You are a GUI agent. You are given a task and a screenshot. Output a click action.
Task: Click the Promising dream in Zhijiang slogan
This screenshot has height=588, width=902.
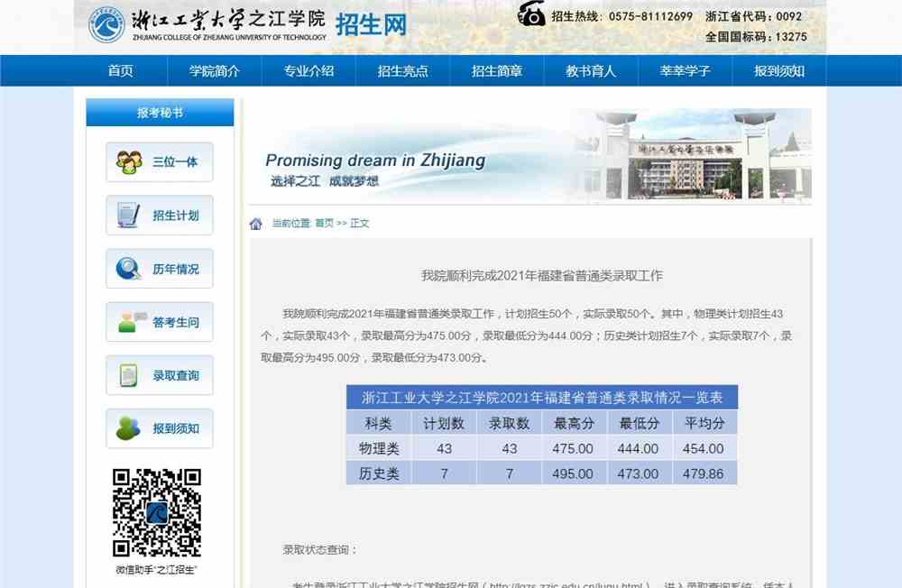coord(375,160)
